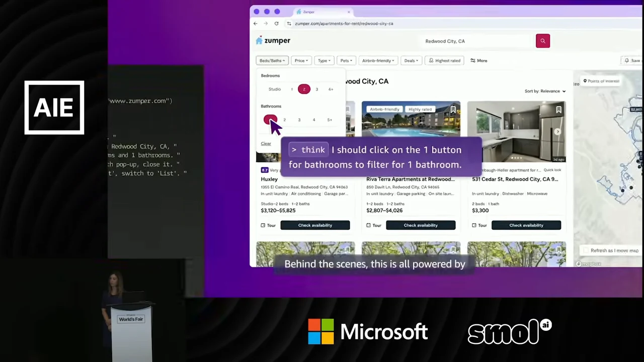This screenshot has height=362, width=644.
Task: Click the $3,300 price on 531 Cedar St
Action: [480, 211]
